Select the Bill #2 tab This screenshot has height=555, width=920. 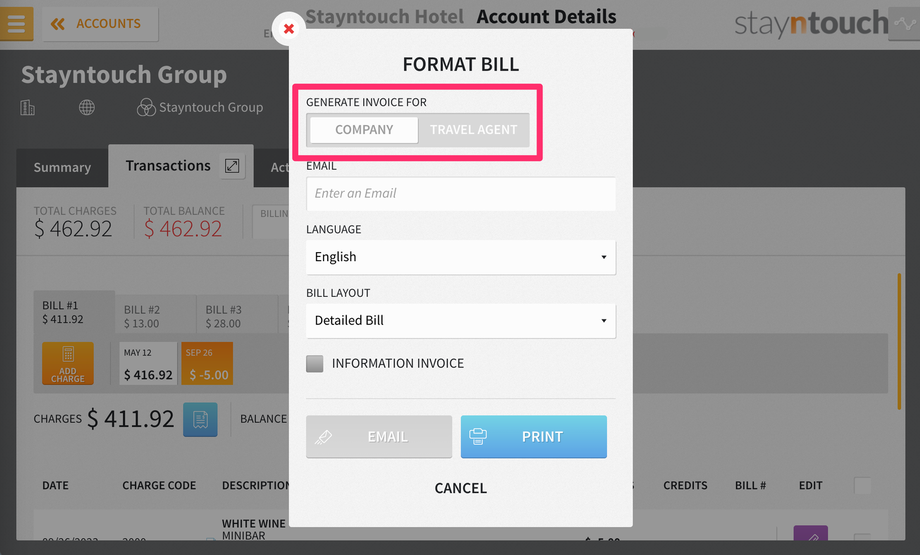click(155, 316)
